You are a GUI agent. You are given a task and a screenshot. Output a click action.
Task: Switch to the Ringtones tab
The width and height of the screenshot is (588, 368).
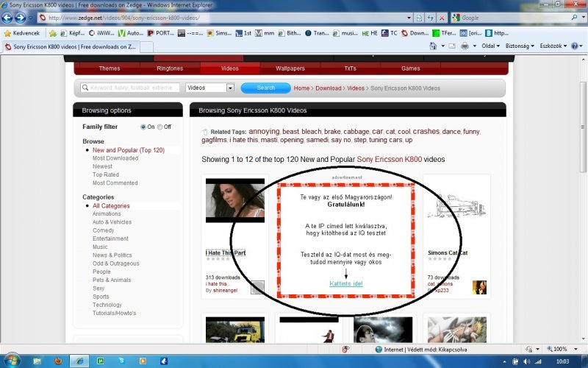(170, 68)
